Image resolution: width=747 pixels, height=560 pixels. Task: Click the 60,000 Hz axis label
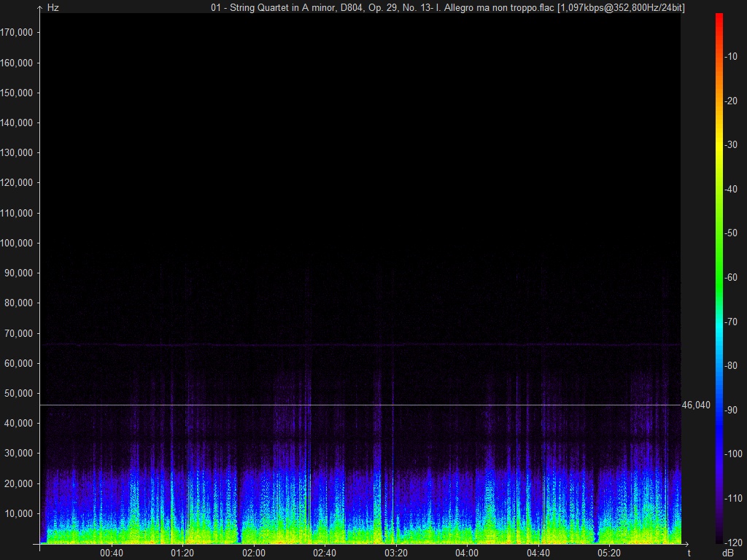click(x=18, y=364)
